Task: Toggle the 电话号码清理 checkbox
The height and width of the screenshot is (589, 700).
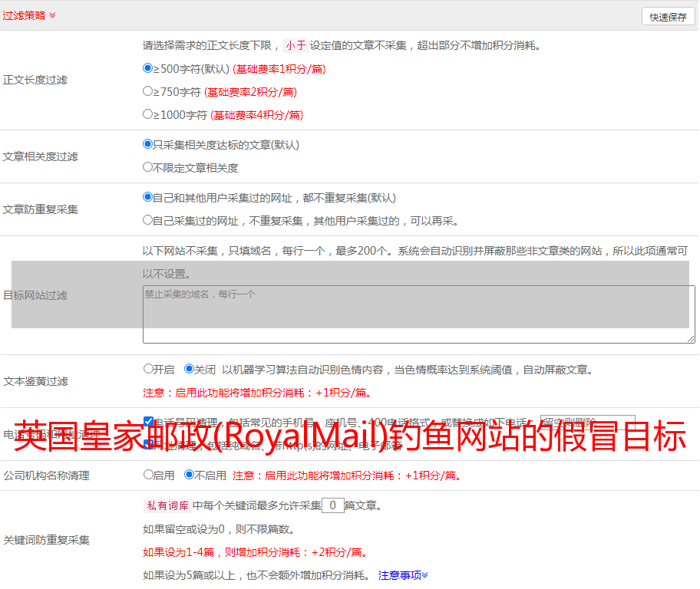Action: coord(149,421)
